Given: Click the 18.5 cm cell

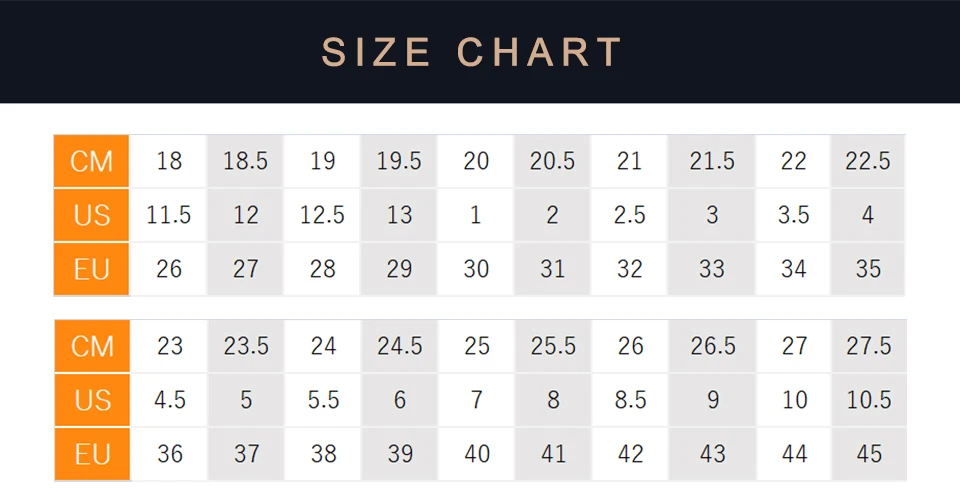Looking at the screenshot, I should 245,161.
